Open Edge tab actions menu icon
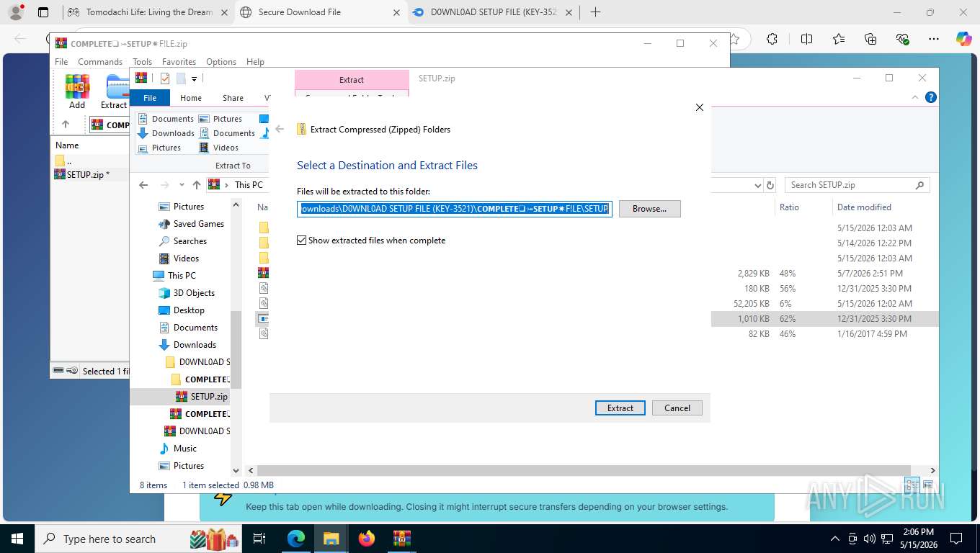The image size is (980, 553). [43, 12]
